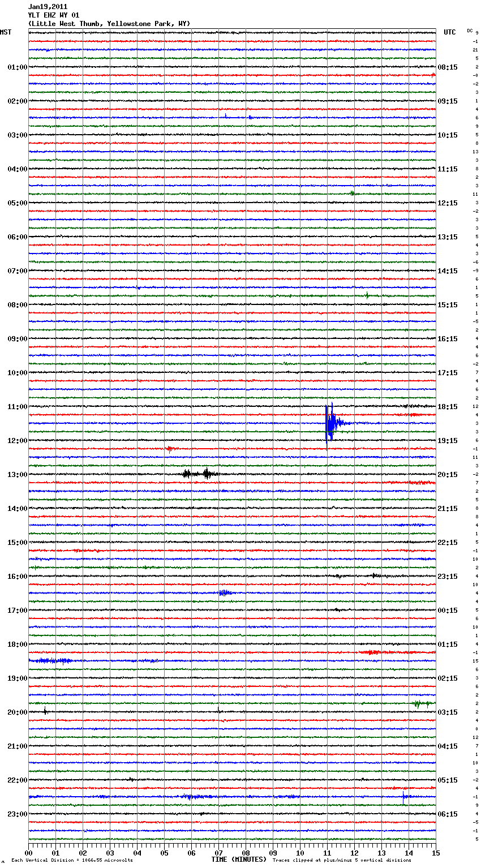Select the 00:15 UTC time label
The image size is (481, 868).
pos(448,611)
